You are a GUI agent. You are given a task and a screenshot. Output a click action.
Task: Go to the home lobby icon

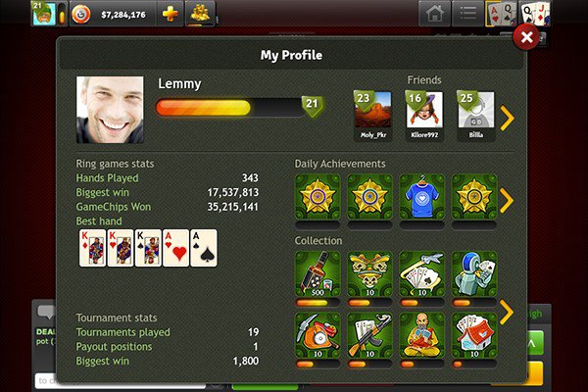point(434,14)
